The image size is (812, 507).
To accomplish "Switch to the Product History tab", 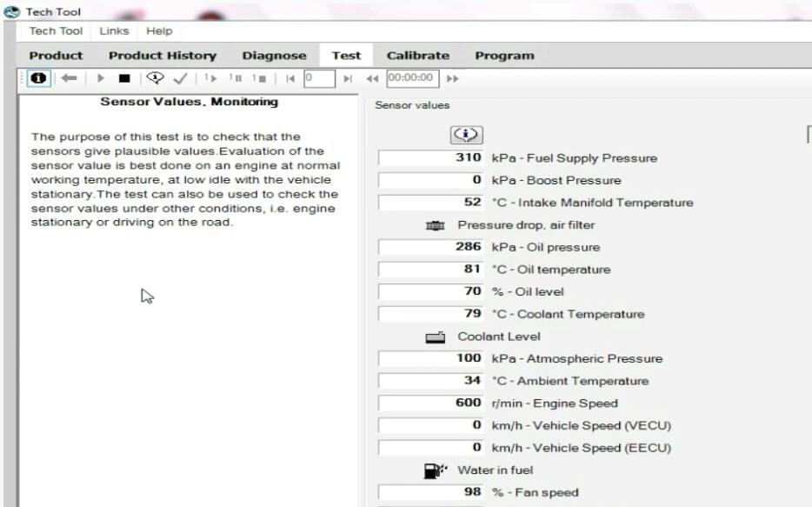I will click(163, 56).
